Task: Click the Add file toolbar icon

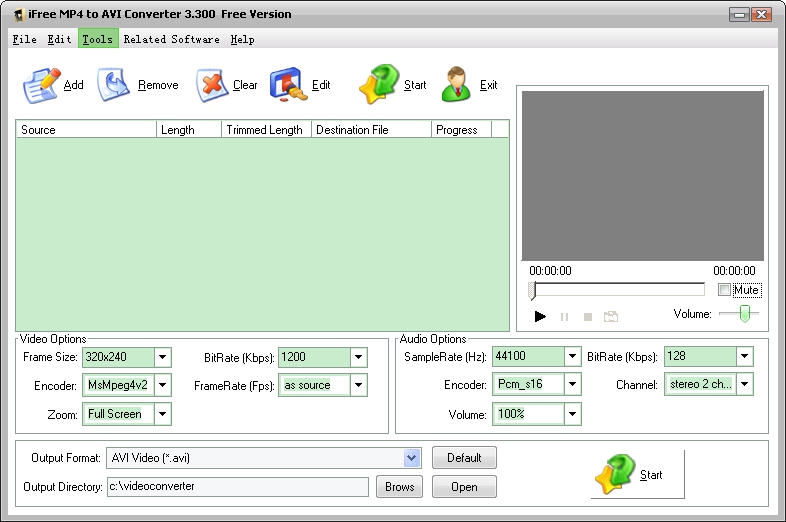Action: 42,85
